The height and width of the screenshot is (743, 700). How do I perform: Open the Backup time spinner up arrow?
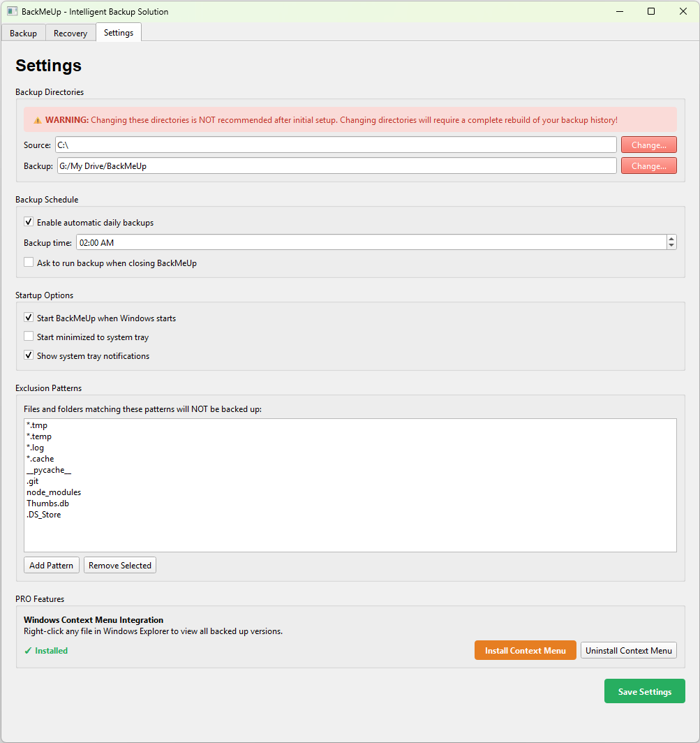coord(671,239)
